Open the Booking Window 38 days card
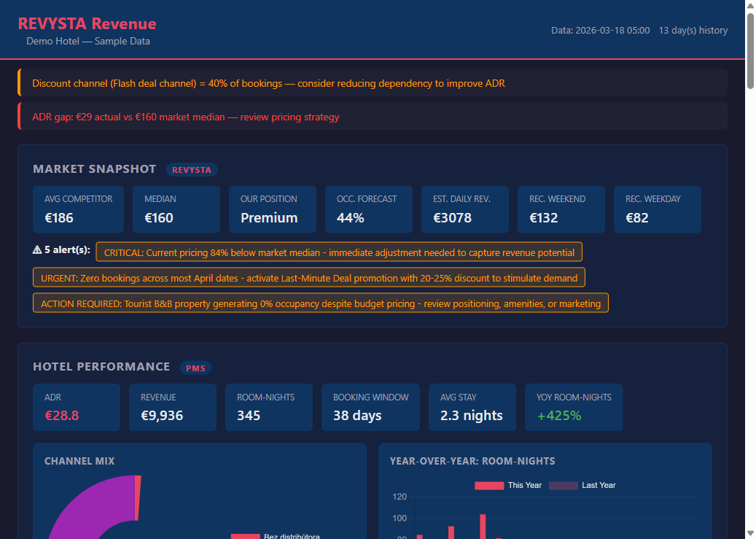 click(370, 407)
